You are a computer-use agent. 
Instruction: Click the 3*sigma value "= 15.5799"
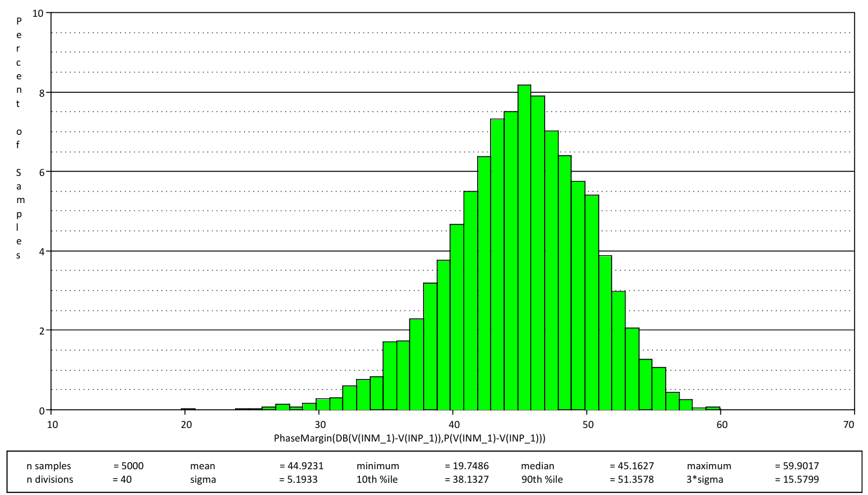coord(797,480)
